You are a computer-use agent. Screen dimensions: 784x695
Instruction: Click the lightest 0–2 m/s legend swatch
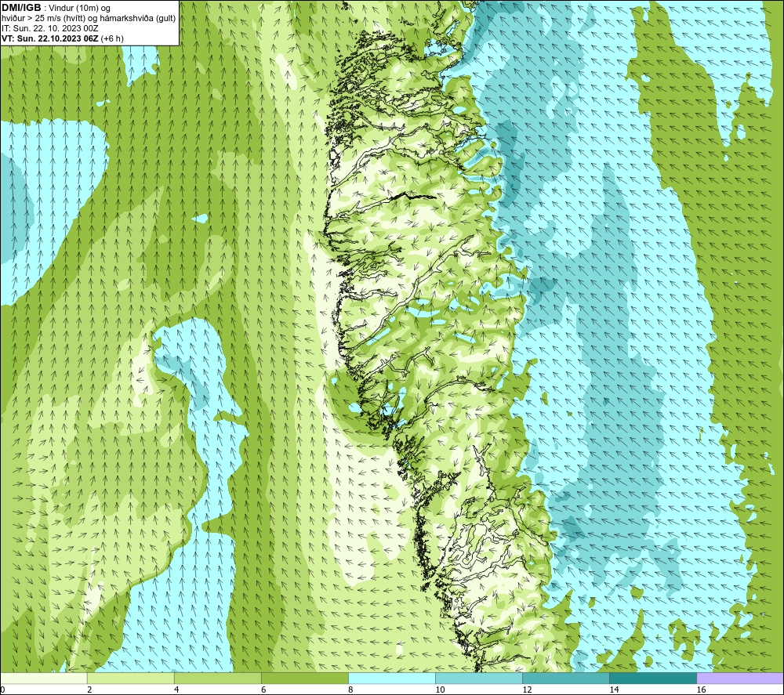pyautogui.click(x=43, y=678)
